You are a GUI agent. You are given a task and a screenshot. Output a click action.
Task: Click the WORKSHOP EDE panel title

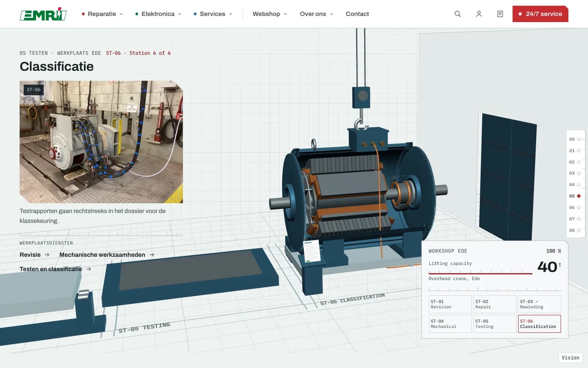tap(448, 251)
